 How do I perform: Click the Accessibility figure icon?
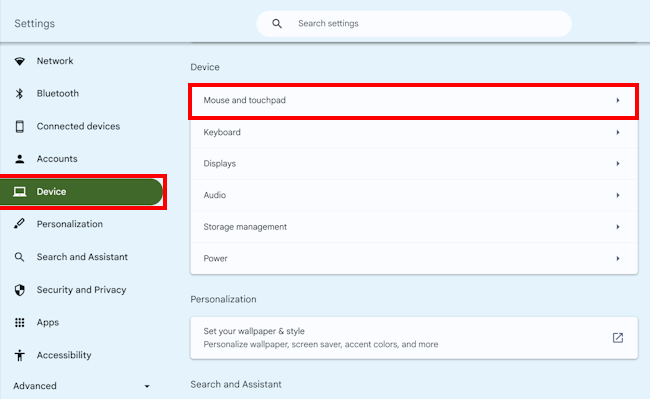(19, 355)
